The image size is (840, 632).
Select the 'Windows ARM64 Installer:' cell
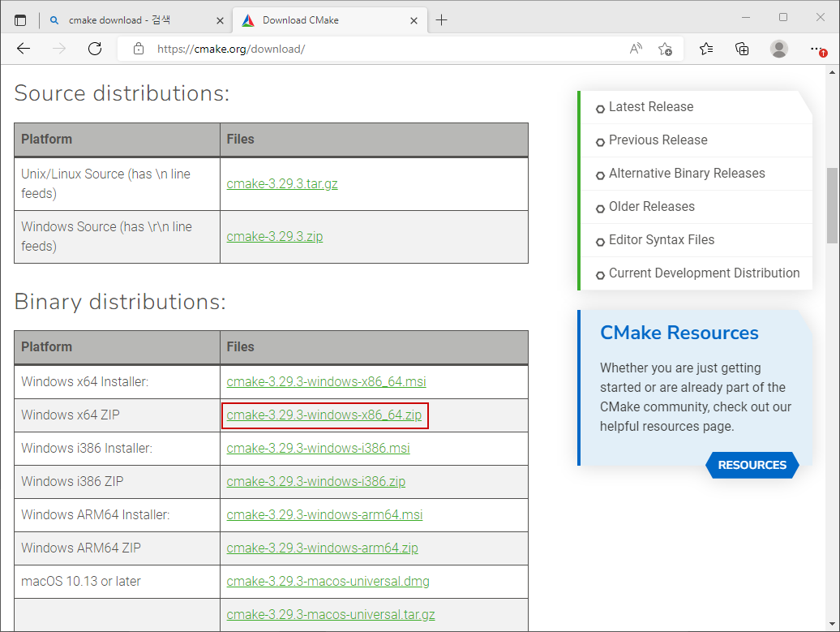pos(117,514)
